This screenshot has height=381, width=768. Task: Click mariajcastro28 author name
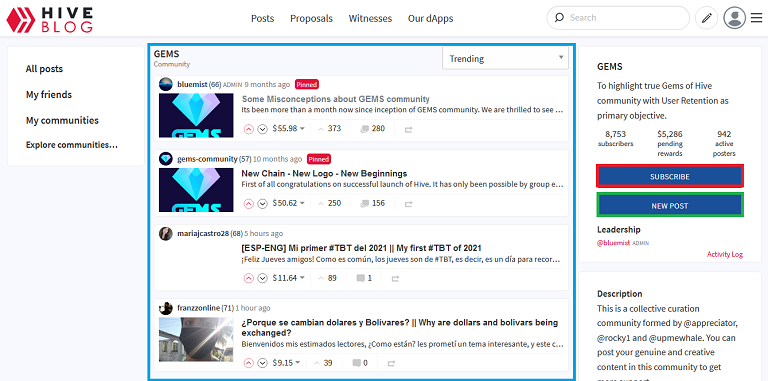click(x=203, y=234)
